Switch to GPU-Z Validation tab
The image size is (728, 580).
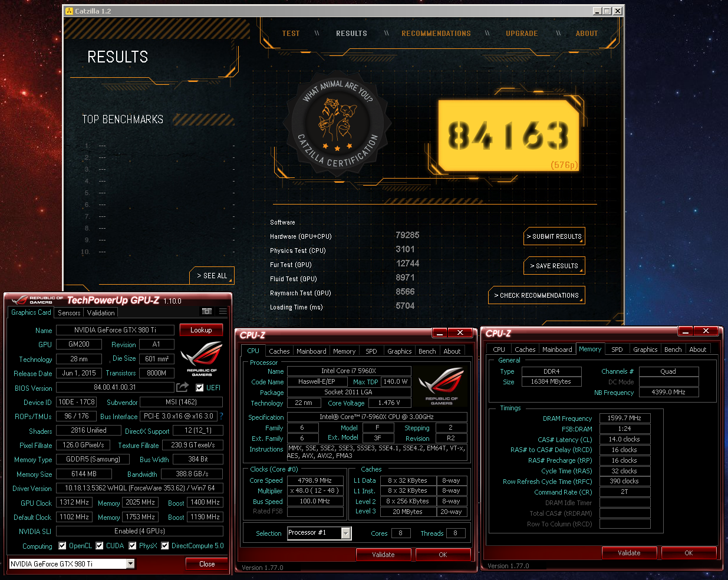pyautogui.click(x=101, y=313)
